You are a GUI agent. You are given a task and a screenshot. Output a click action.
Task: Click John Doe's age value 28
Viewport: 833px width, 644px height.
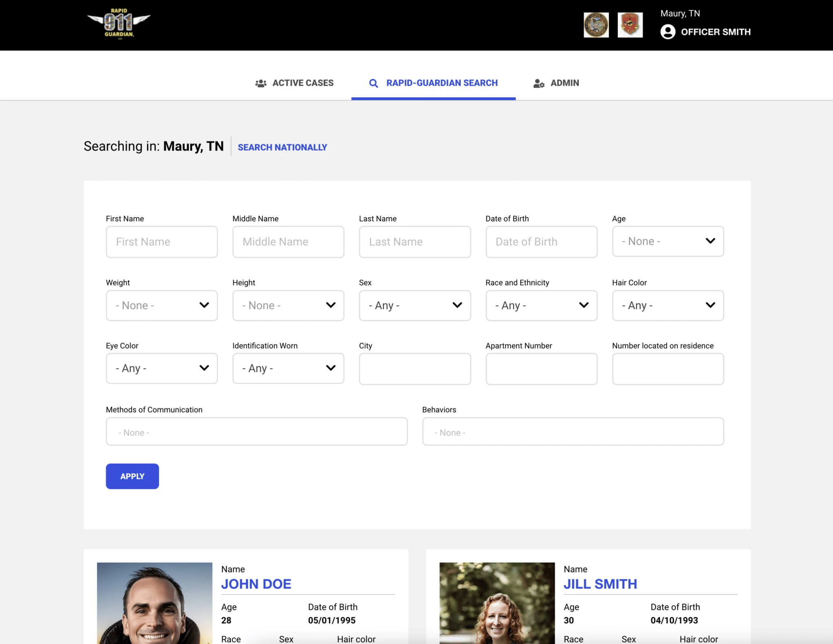226,620
